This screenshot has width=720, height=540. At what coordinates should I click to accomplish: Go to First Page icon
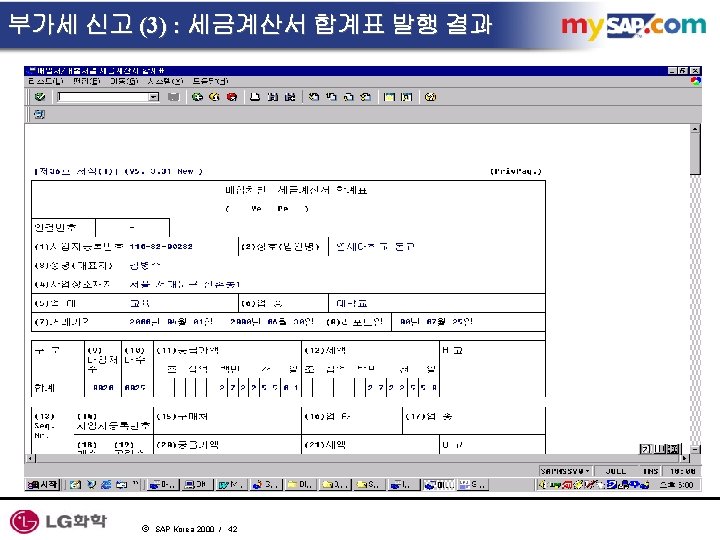click(x=314, y=97)
